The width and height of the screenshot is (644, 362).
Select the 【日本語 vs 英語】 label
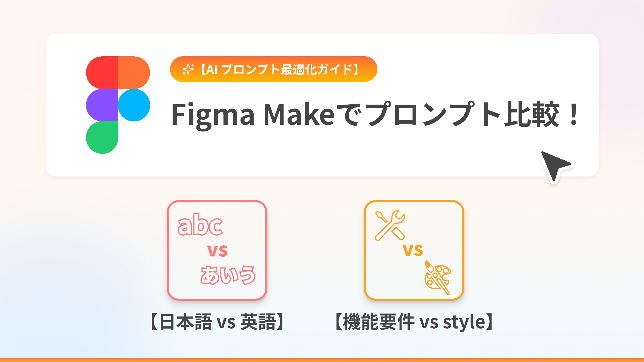217,322
